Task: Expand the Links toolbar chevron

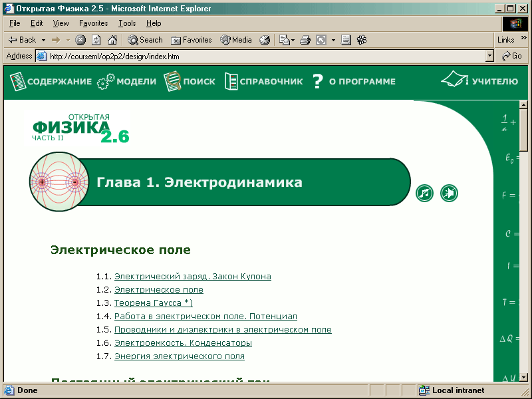Action: [x=524, y=37]
